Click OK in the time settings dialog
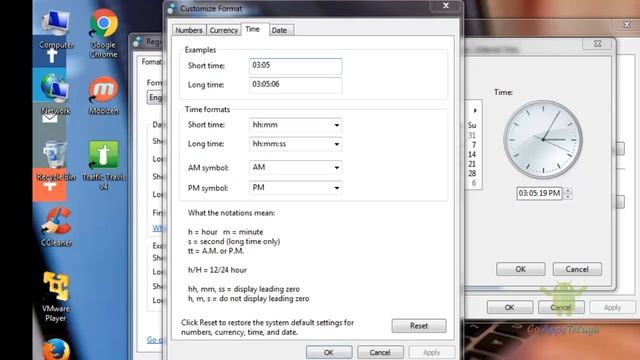 520,269
